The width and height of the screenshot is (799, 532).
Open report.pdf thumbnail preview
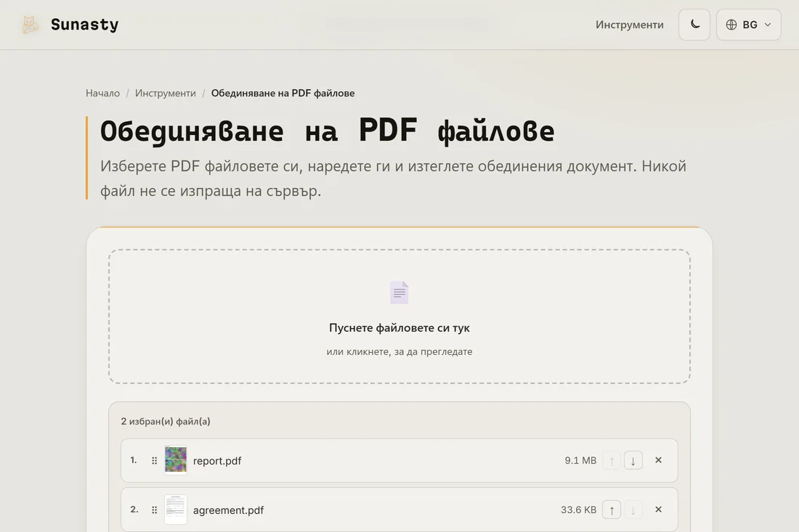point(176,459)
